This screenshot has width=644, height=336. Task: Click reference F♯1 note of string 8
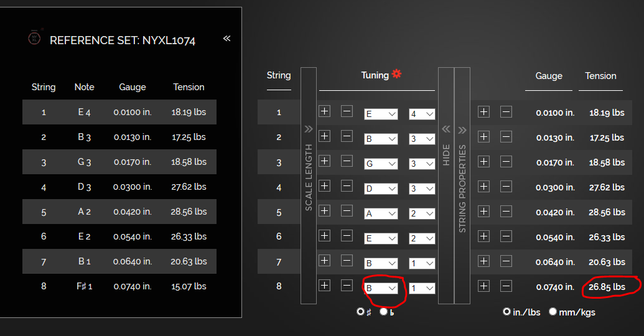tap(84, 286)
